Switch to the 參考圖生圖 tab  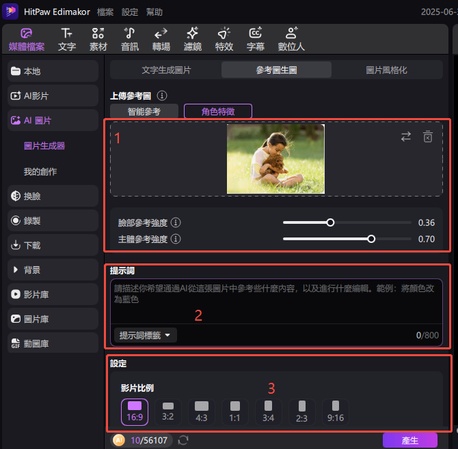(276, 70)
